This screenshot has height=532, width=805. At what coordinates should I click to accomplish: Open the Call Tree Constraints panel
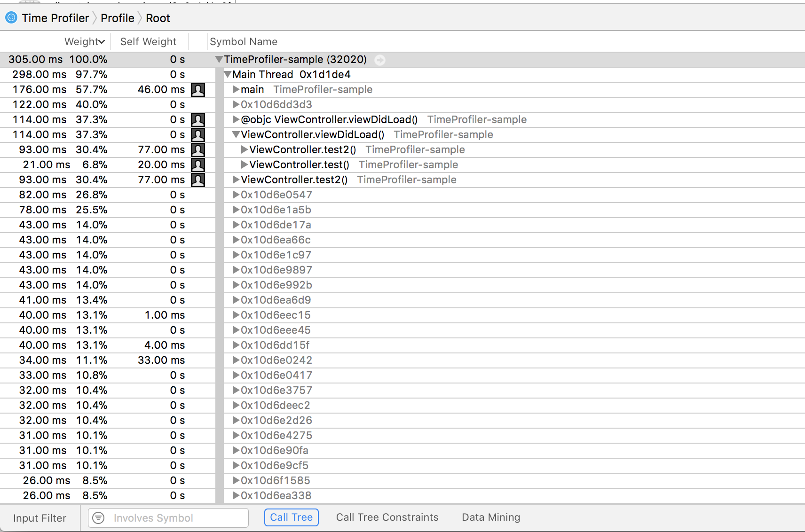pos(387,517)
